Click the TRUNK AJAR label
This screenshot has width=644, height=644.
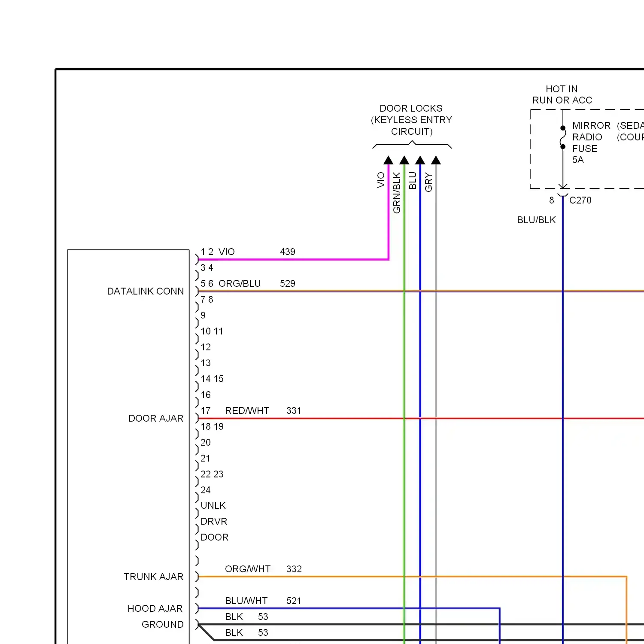tap(153, 577)
